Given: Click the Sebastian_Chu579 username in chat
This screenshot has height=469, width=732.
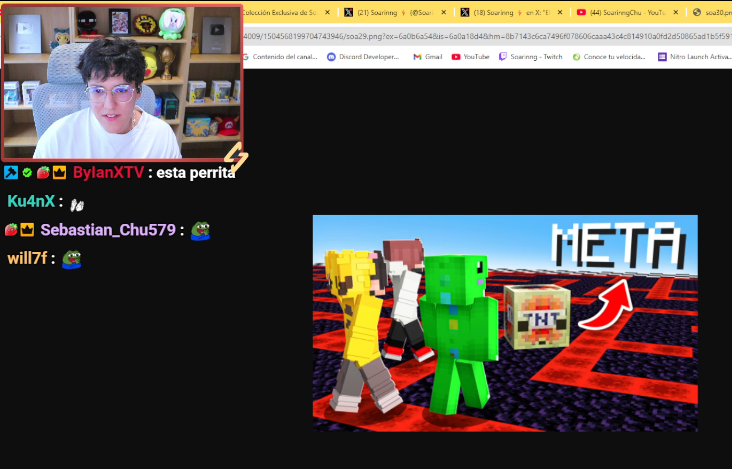Looking at the screenshot, I should 108,230.
